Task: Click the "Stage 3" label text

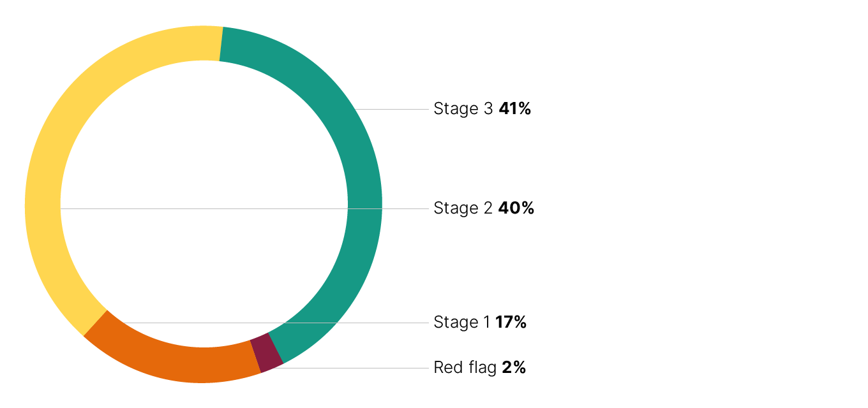Action: [463, 109]
